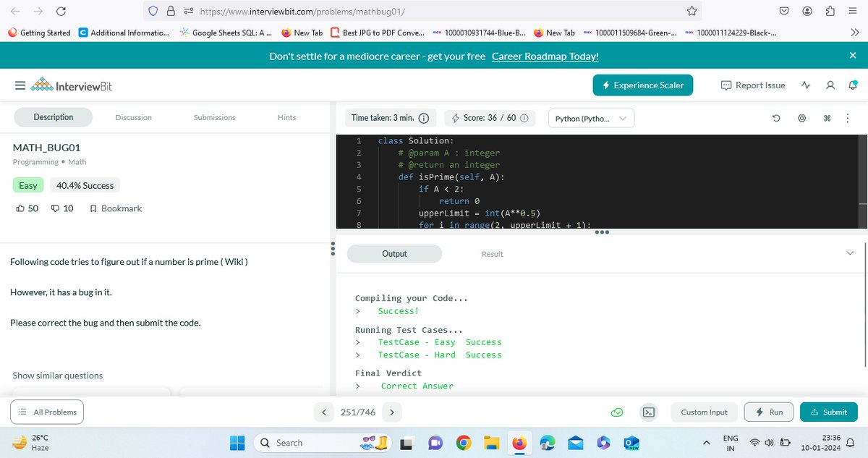Click the InterviewBit logo
Image resolution: width=868 pixels, height=458 pixels.
pos(72,85)
